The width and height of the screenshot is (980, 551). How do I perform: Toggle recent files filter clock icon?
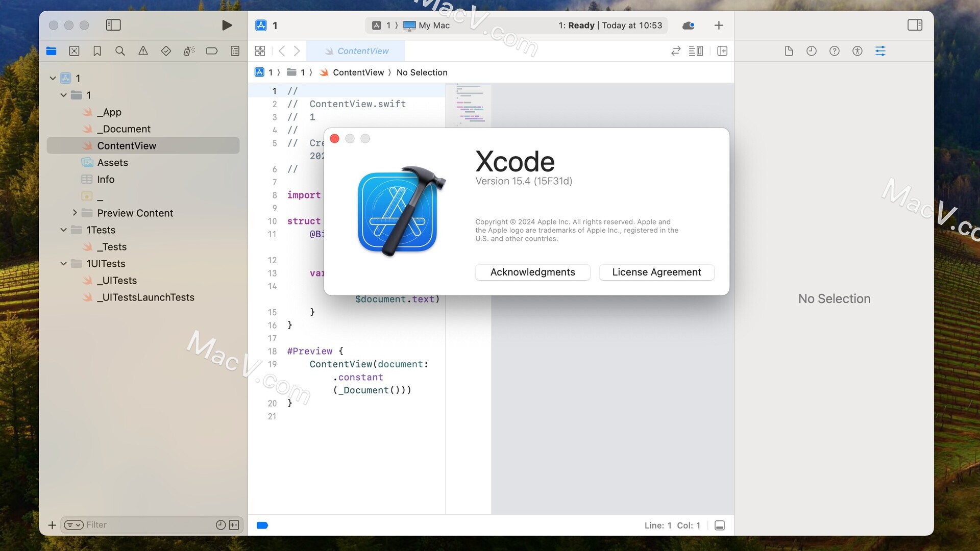(220, 525)
